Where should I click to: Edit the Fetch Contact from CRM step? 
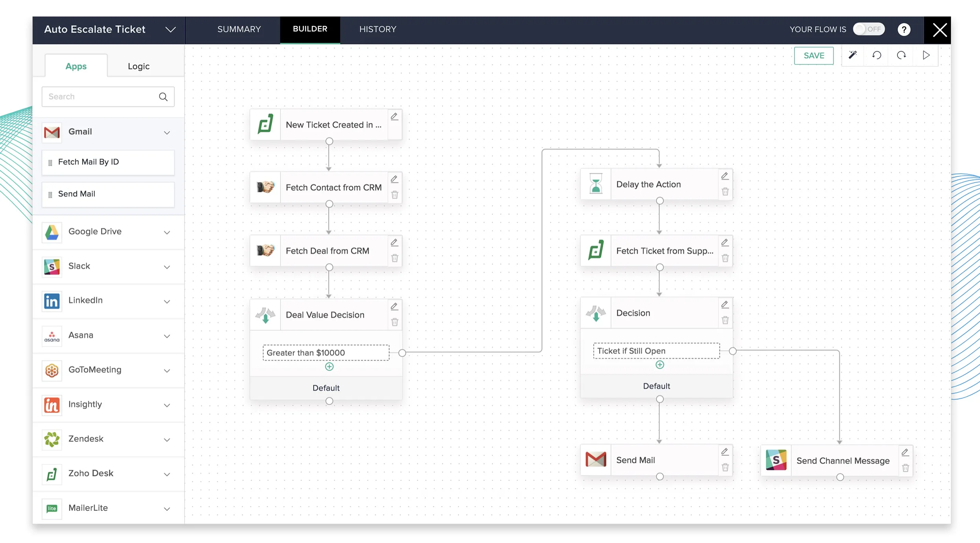394,179
